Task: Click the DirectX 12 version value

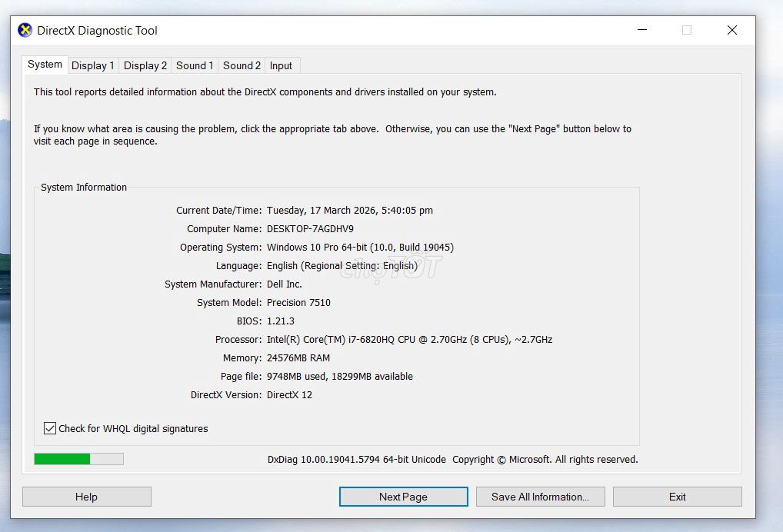Action: (290, 395)
